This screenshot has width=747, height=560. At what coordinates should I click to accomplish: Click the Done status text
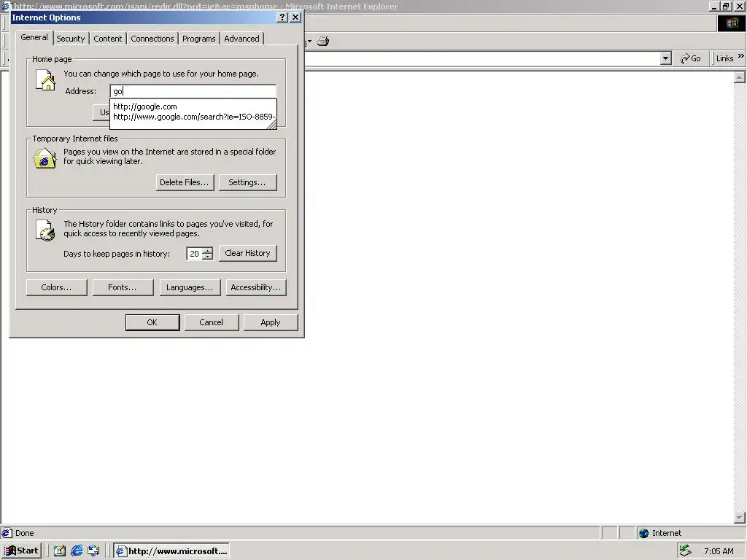[24, 533]
